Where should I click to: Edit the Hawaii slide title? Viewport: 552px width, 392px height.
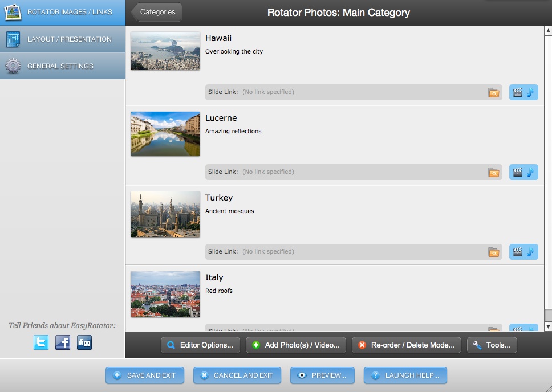(218, 38)
